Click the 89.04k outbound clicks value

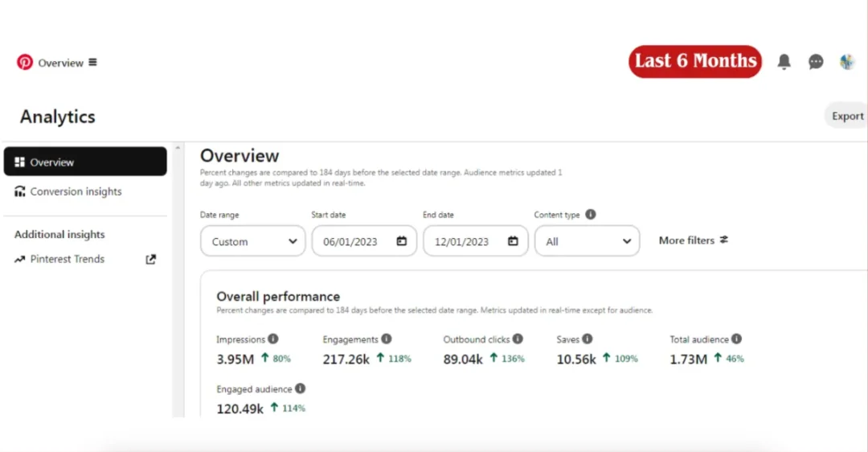coord(463,359)
